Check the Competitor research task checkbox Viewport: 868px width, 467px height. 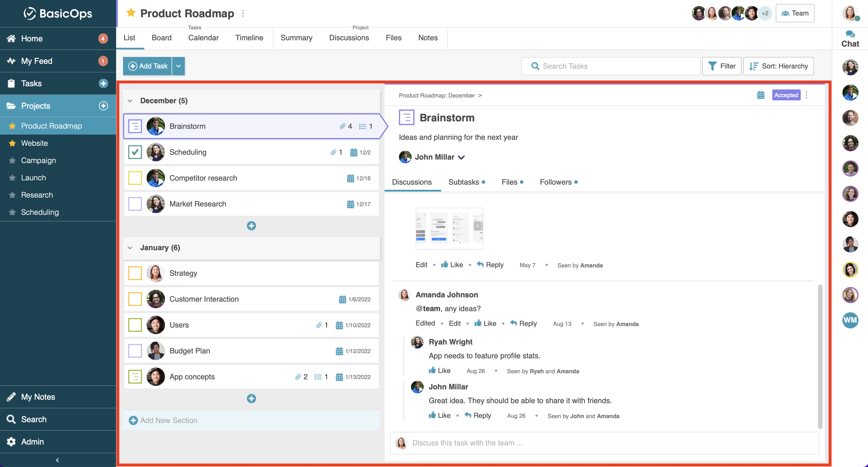point(135,178)
